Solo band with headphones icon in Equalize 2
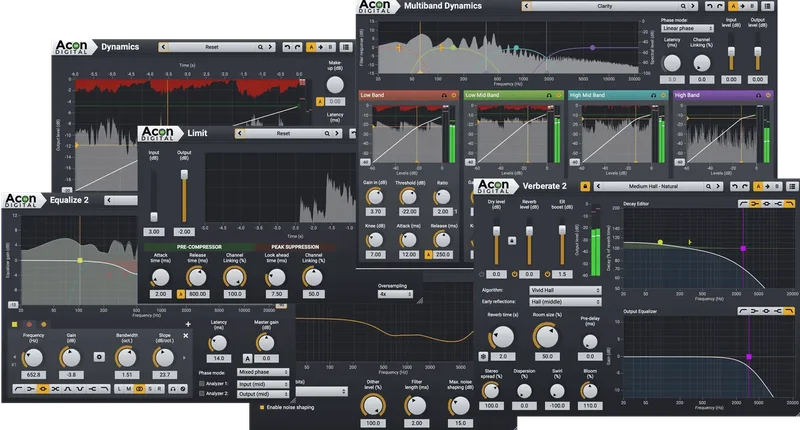The image size is (800, 430). (173, 389)
